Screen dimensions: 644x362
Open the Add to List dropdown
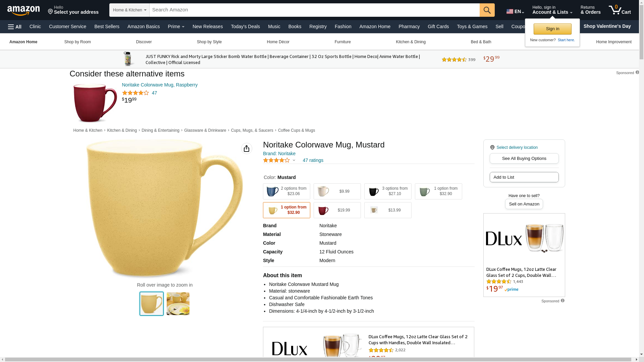(x=524, y=177)
